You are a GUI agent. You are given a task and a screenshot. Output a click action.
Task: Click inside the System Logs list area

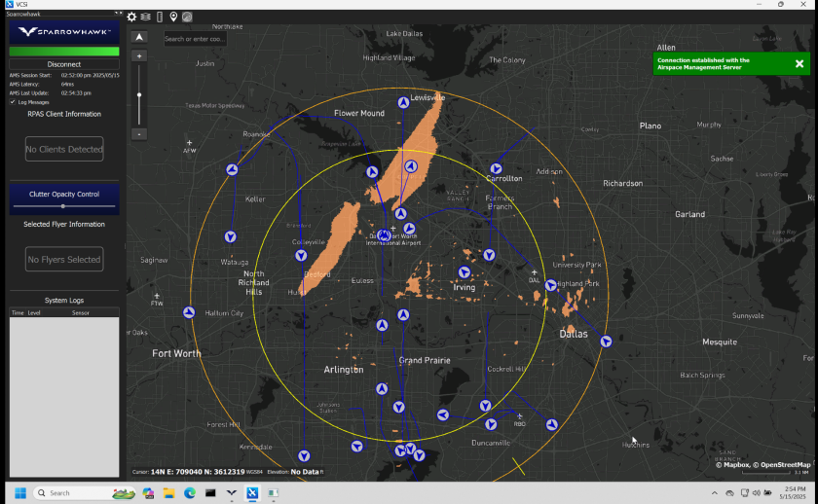(x=64, y=396)
